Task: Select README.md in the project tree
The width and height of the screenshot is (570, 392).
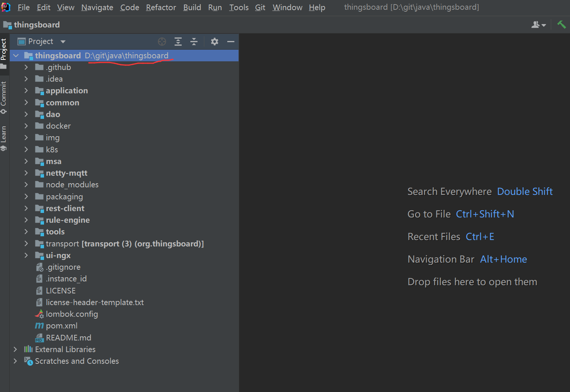Action: click(68, 337)
